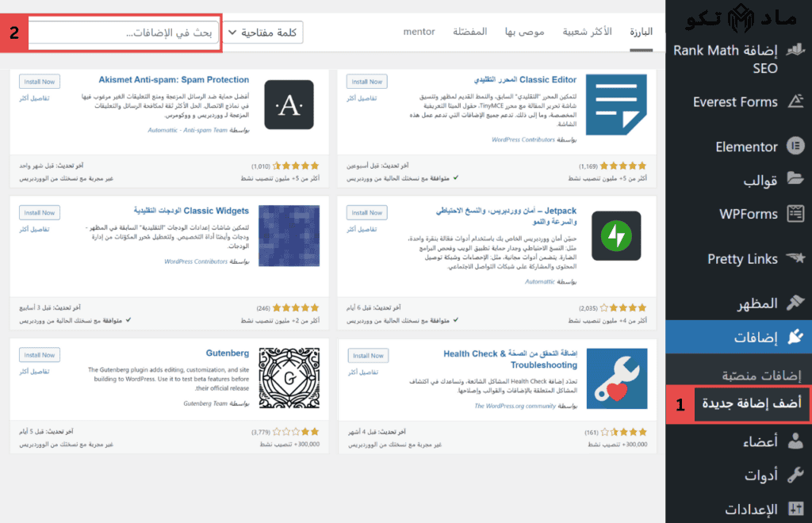Open the Jetpack plugin title link
812x523 pixels.
point(506,216)
